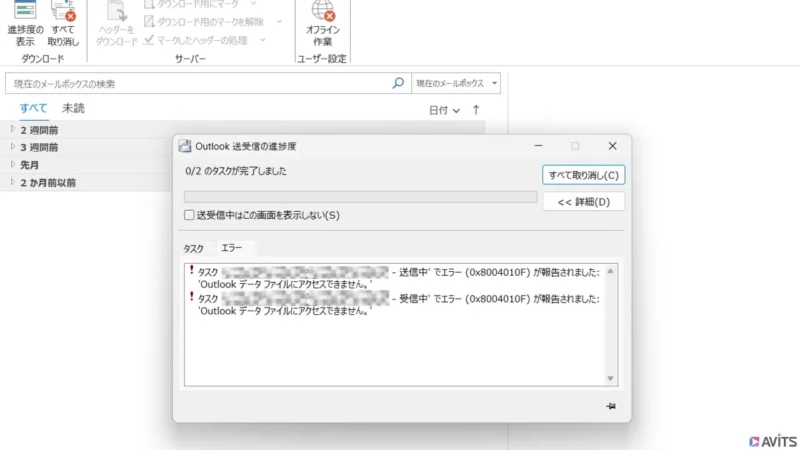
Task: Close the Outlook 送受信の進捗度 dialog
Action: point(612,146)
